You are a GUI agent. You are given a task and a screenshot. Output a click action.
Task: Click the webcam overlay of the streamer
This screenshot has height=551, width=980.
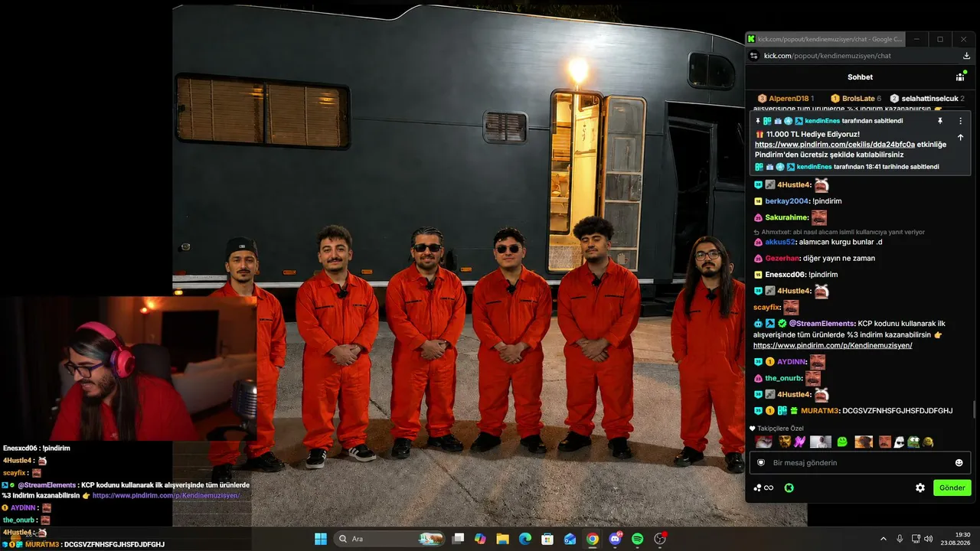[128, 369]
